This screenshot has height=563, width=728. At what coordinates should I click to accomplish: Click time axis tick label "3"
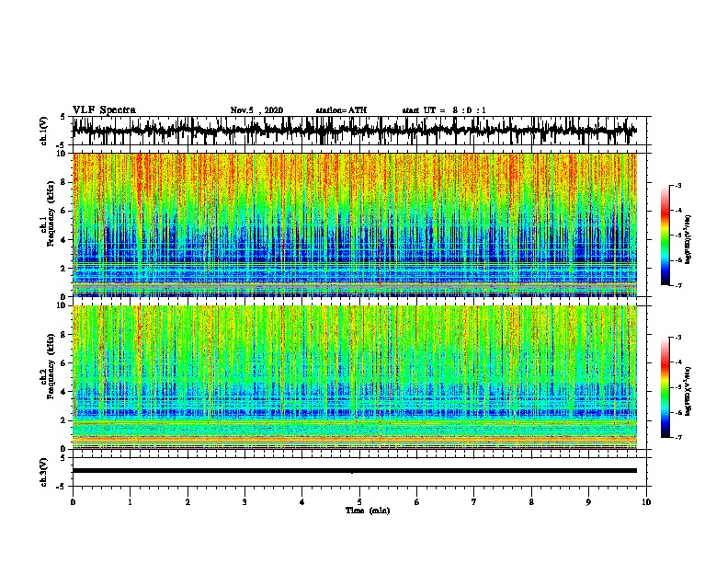pos(245,501)
